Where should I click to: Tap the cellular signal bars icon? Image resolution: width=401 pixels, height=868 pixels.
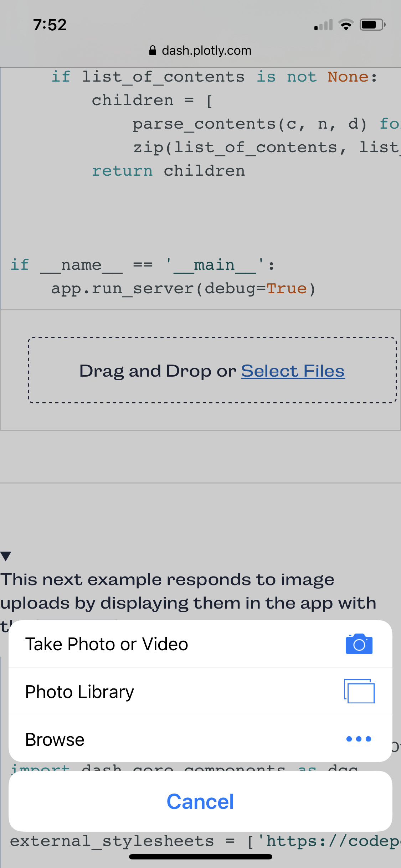click(323, 25)
